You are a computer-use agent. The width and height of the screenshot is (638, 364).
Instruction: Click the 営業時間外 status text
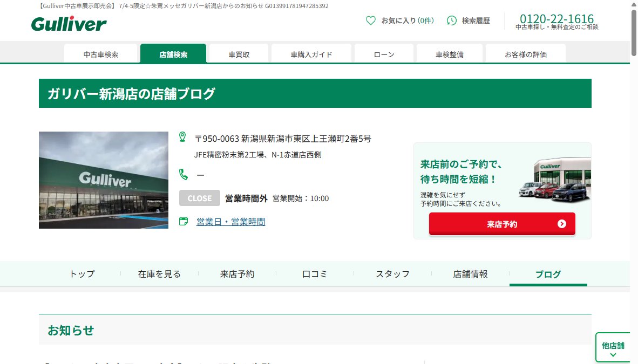tap(246, 198)
